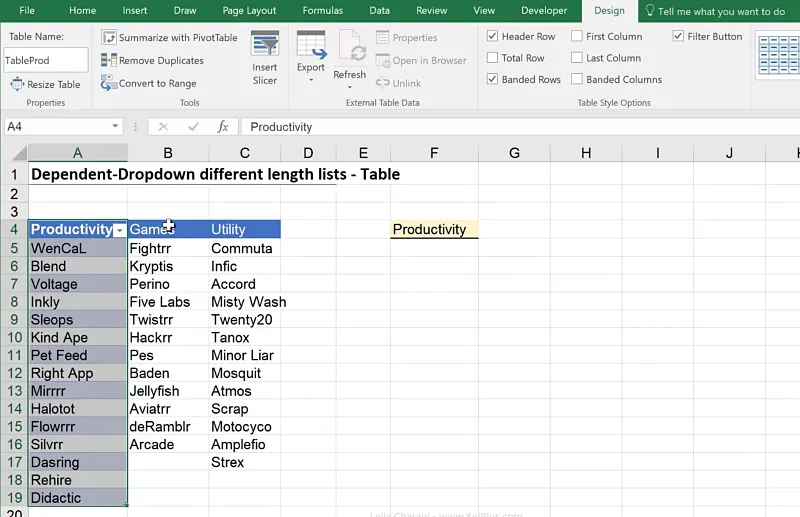Toggle the Filter Button checkbox
This screenshot has width=800, height=517.
coord(678,37)
